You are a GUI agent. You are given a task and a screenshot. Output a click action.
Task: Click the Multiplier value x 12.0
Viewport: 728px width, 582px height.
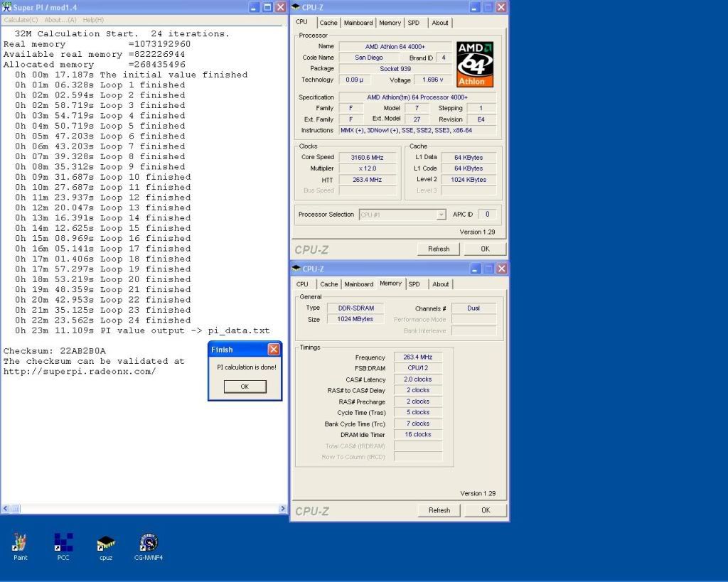click(x=368, y=168)
